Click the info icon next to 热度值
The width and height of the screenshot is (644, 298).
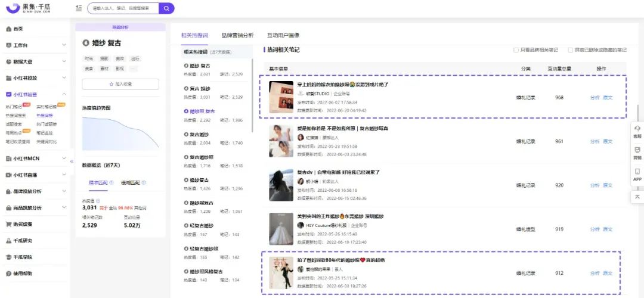click(x=98, y=201)
